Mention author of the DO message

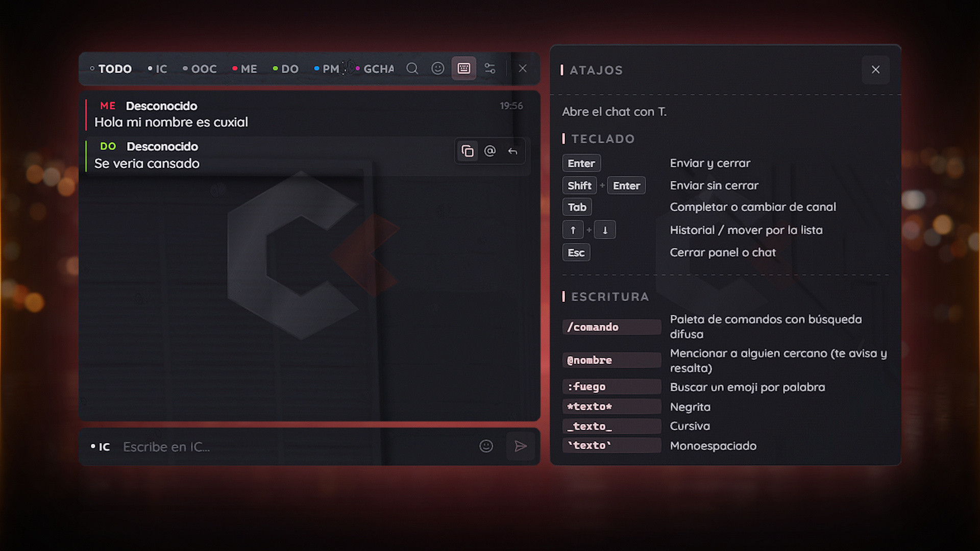(490, 151)
